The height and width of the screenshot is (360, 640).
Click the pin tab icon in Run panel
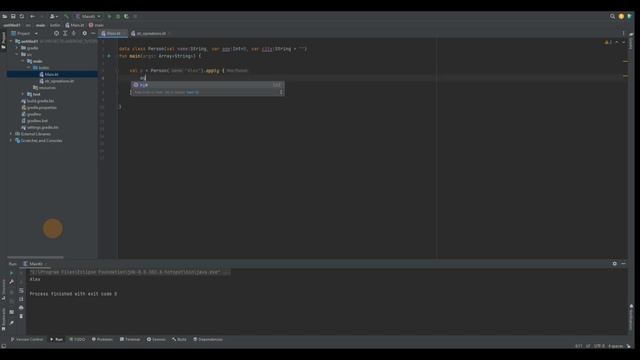point(11,323)
